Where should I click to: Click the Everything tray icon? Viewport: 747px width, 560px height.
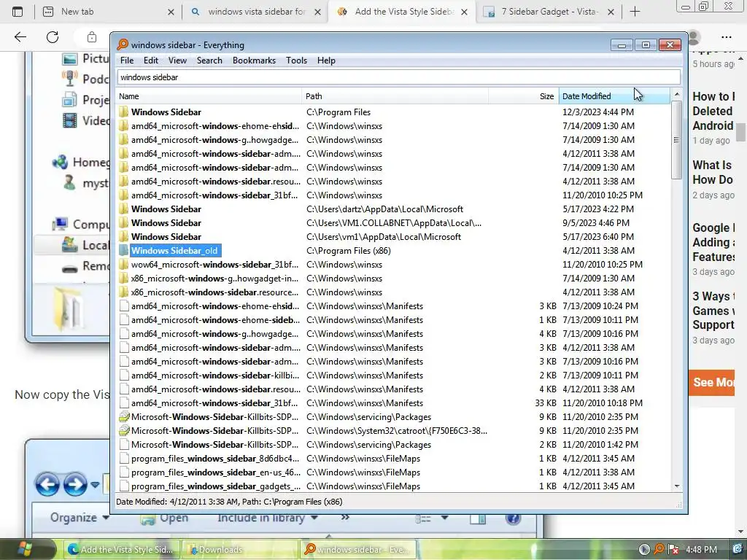pyautogui.click(x=659, y=550)
